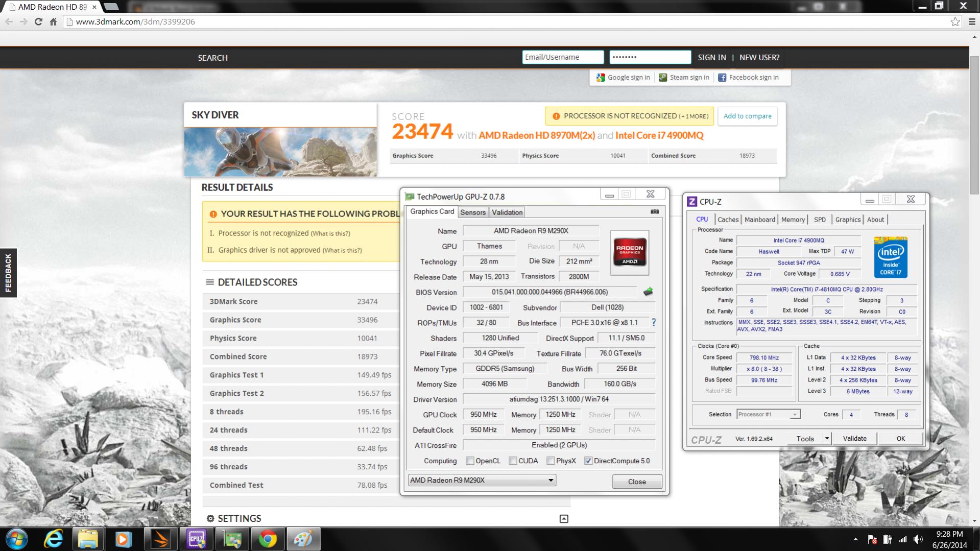This screenshot has height=551, width=980.
Task: Click the Sky Diver thumbnail image
Action: (x=280, y=152)
